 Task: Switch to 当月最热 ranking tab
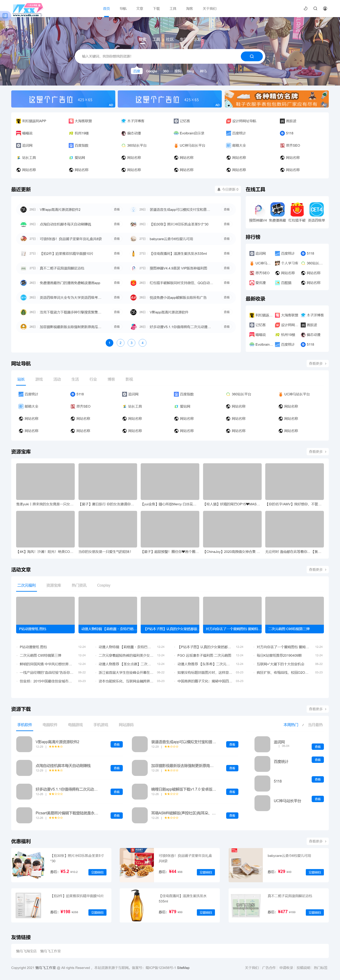pyautogui.click(x=315, y=725)
